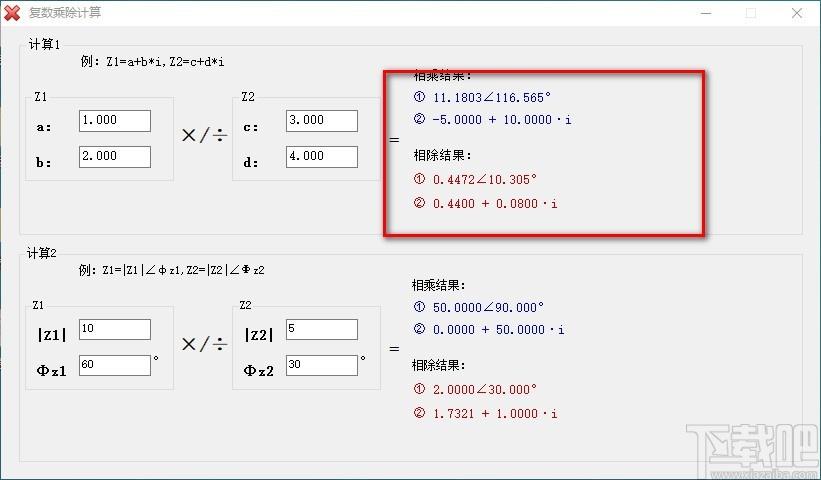Close the 复数乘除计算 window

pyautogui.click(x=797, y=13)
